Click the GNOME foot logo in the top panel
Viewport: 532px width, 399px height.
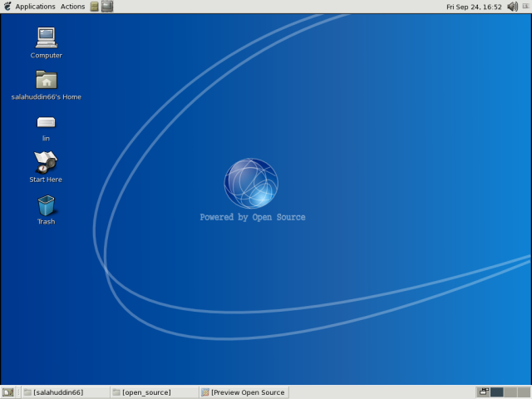click(7, 7)
